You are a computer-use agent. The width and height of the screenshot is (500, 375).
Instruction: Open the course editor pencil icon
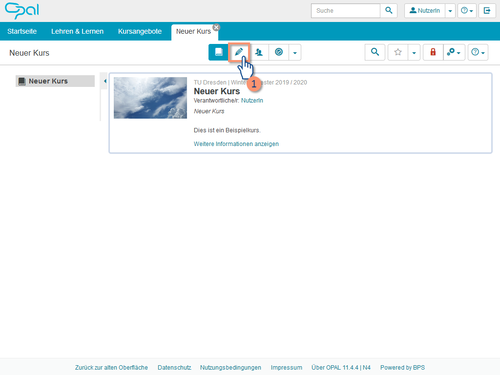[239, 52]
